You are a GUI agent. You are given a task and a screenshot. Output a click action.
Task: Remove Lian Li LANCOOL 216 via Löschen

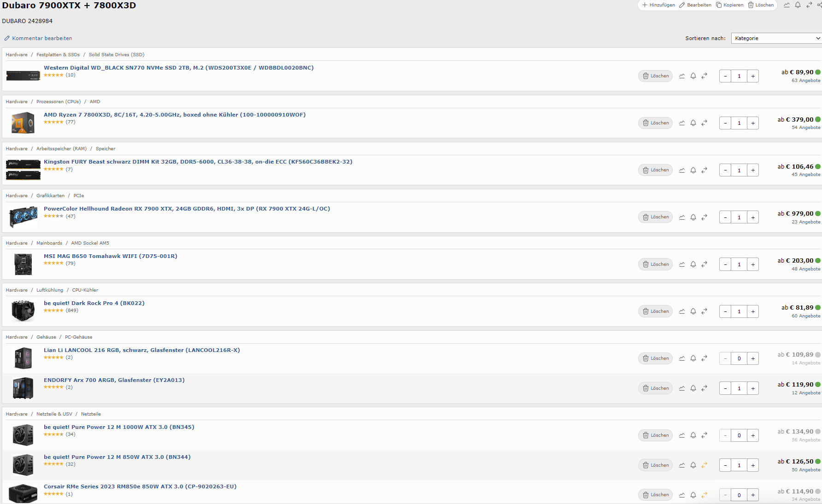coord(655,358)
